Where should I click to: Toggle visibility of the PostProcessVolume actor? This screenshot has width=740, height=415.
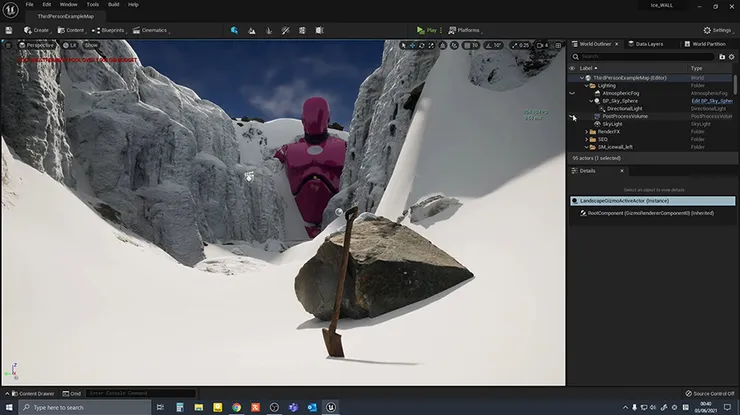[x=572, y=116]
